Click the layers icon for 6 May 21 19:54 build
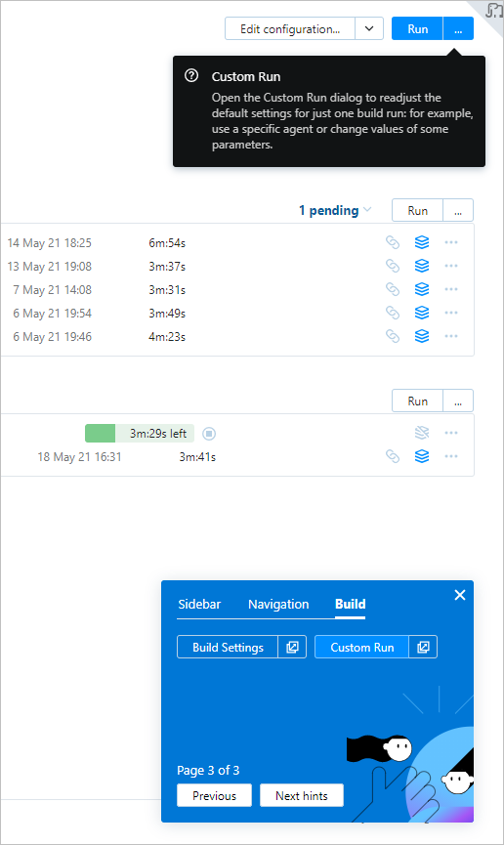Viewport: 504px width, 845px height. point(422,313)
